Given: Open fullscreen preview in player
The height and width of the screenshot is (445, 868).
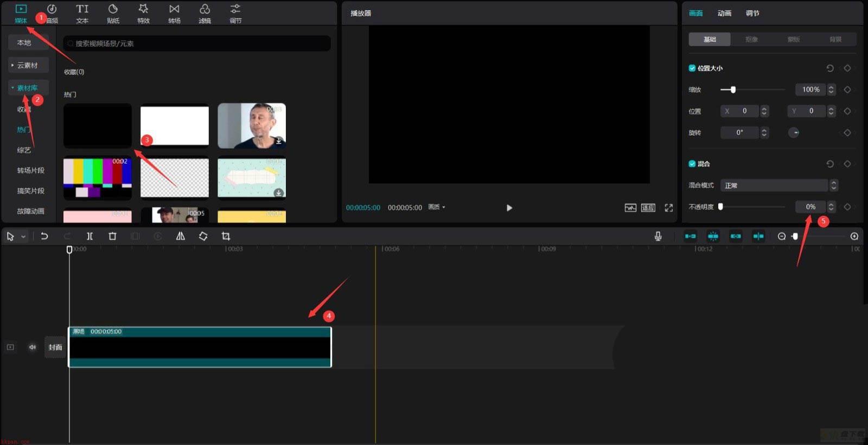Looking at the screenshot, I should click(669, 208).
